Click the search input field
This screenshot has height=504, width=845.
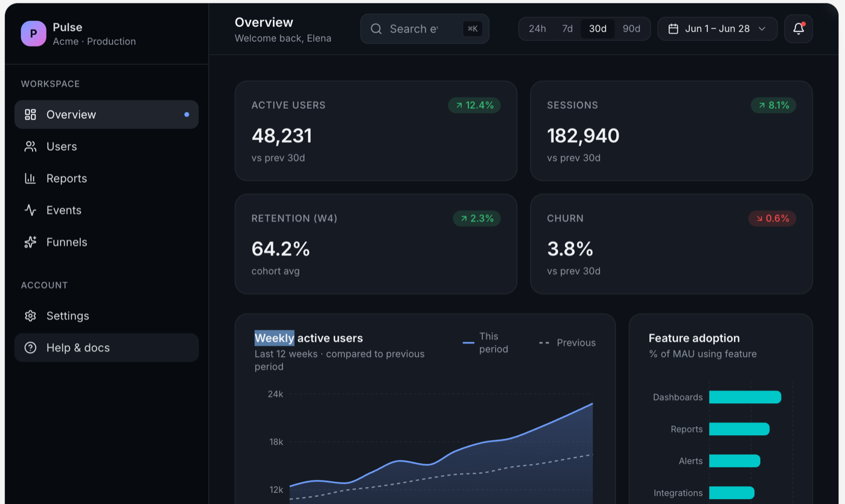click(x=425, y=29)
